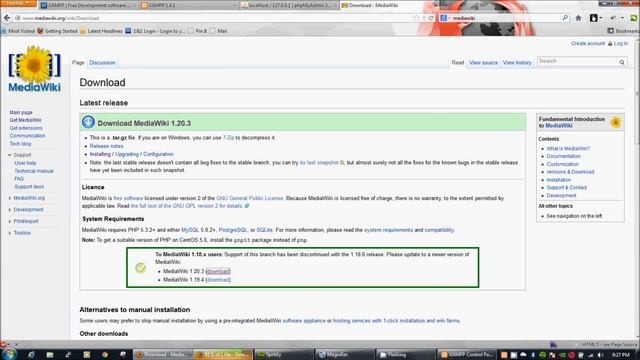Open the Discussion tab
The height and width of the screenshot is (360, 640).
click(102, 63)
